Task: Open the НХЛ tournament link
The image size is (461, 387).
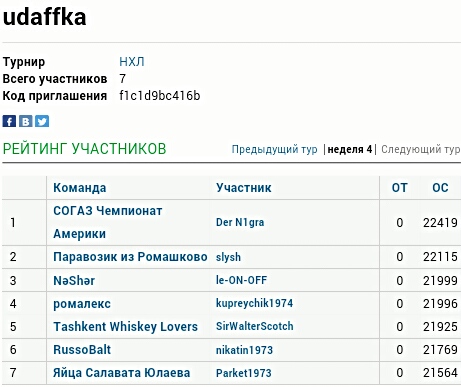Action: click(132, 62)
